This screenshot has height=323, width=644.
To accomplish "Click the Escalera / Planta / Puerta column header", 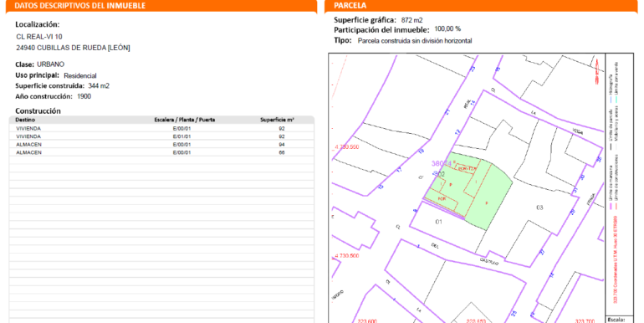I will 184,120.
